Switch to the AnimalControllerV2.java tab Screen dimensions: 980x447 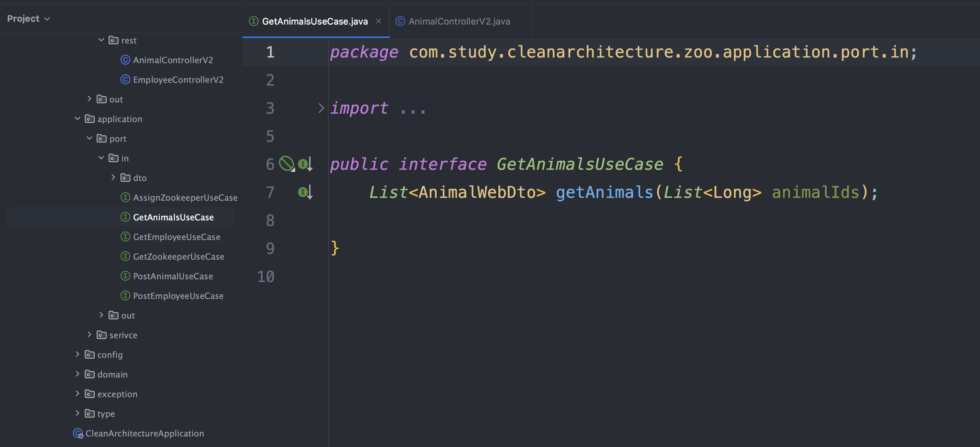[x=459, y=21]
